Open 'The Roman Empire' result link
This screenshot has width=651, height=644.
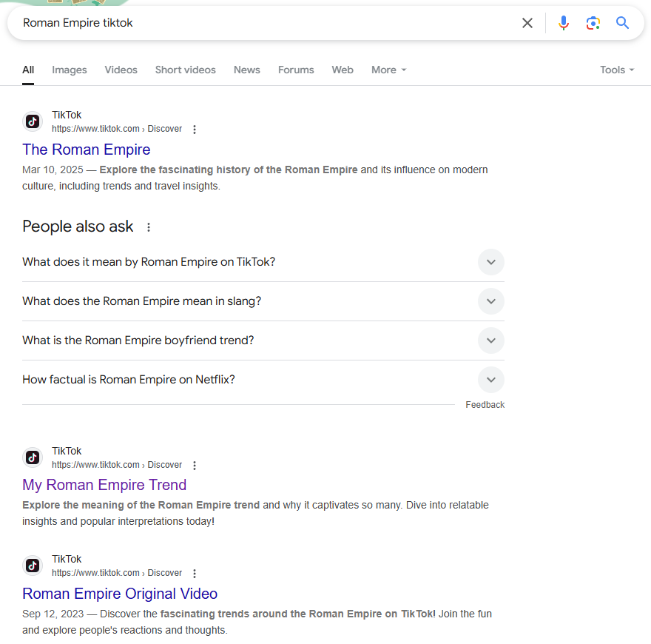pos(87,150)
